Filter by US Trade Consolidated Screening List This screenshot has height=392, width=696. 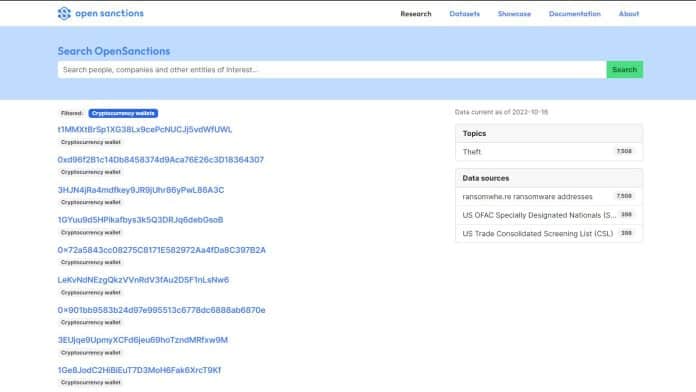tap(549, 234)
